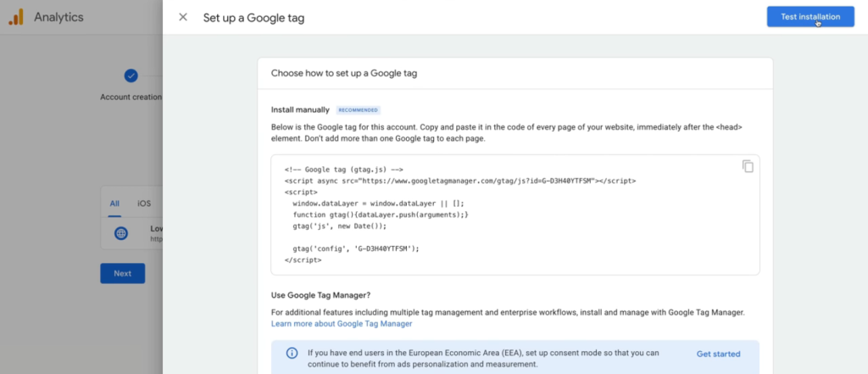Viewport: 868px width, 374px height.
Task: Switch to the iOS tab
Action: 144,204
